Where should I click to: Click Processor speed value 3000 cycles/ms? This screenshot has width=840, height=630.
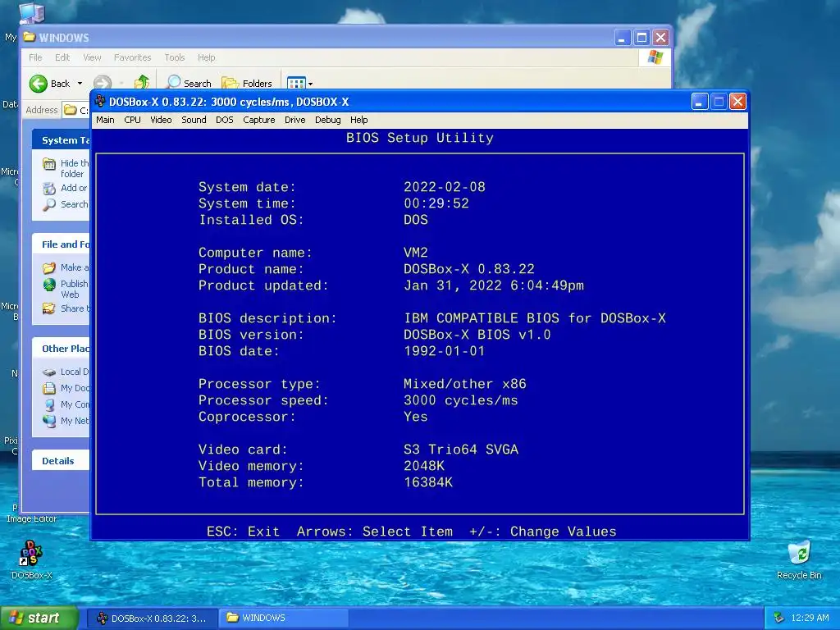(x=461, y=400)
